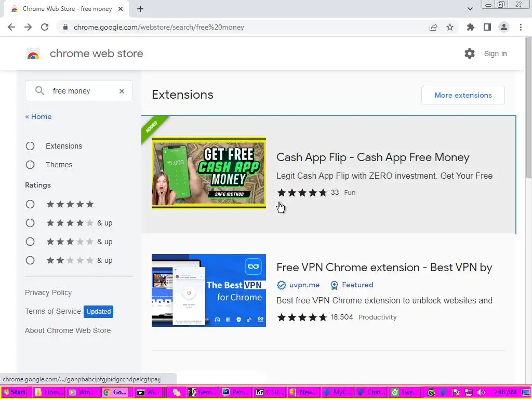Bookmark this page with the star icon
The height and width of the screenshot is (399, 532).
pos(450,27)
